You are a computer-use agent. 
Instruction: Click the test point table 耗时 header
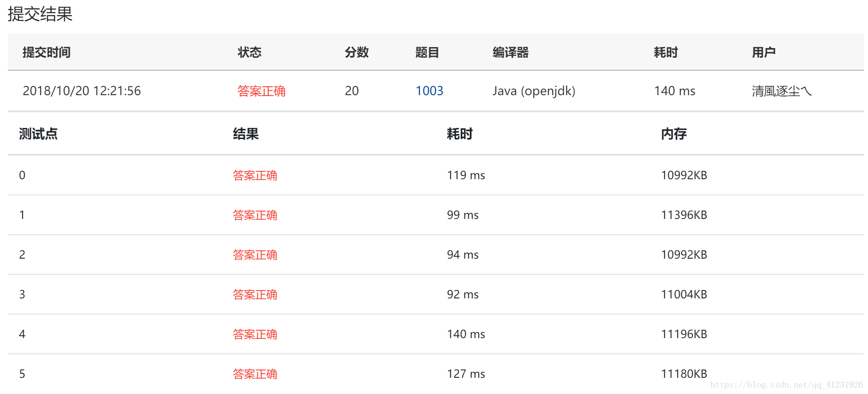point(460,134)
